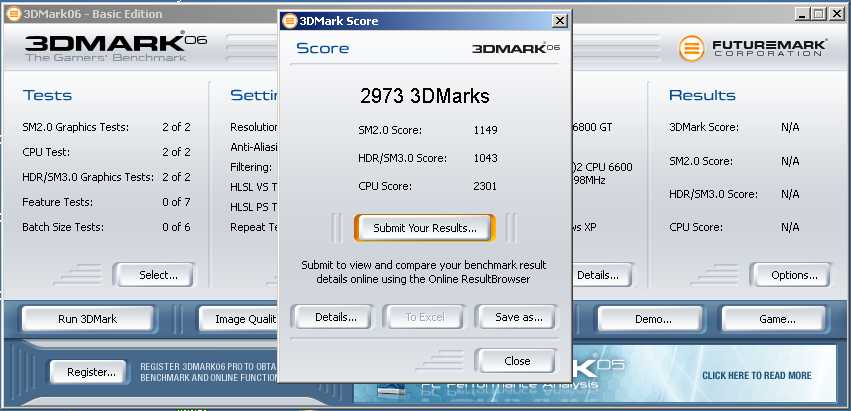Open Details in the 3DMark Score dialog
851x411 pixels.
click(331, 317)
